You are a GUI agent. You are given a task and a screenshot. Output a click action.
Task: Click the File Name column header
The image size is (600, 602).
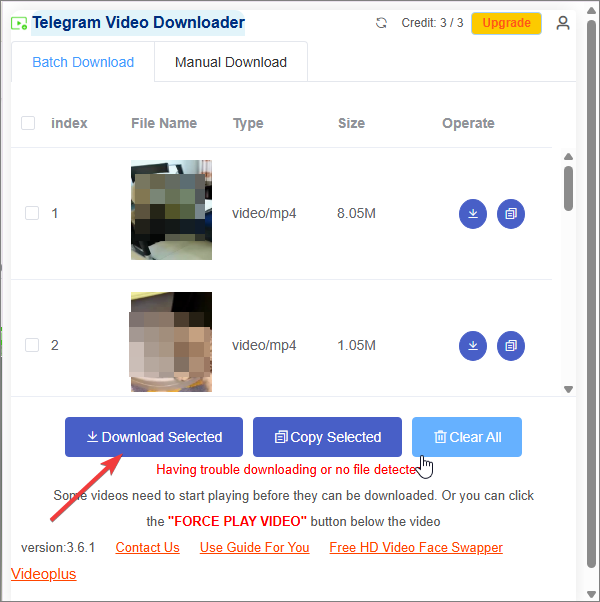pos(164,123)
